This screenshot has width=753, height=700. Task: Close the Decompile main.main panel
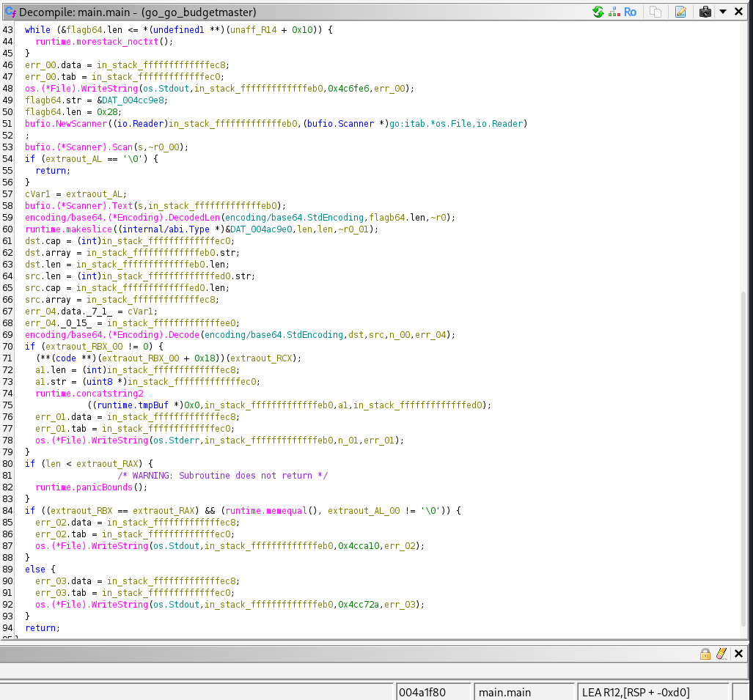coord(739,12)
